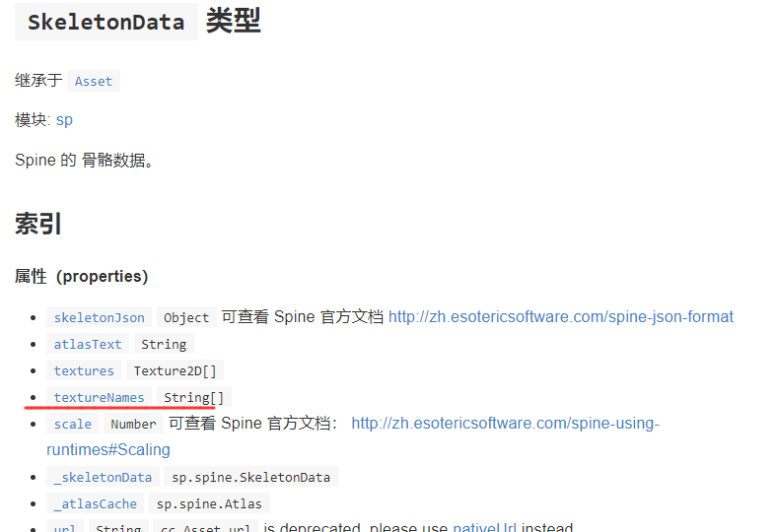Click the 'Object' type label for skeletonJson
Image resolution: width=775 pixels, height=532 pixels.
click(186, 317)
